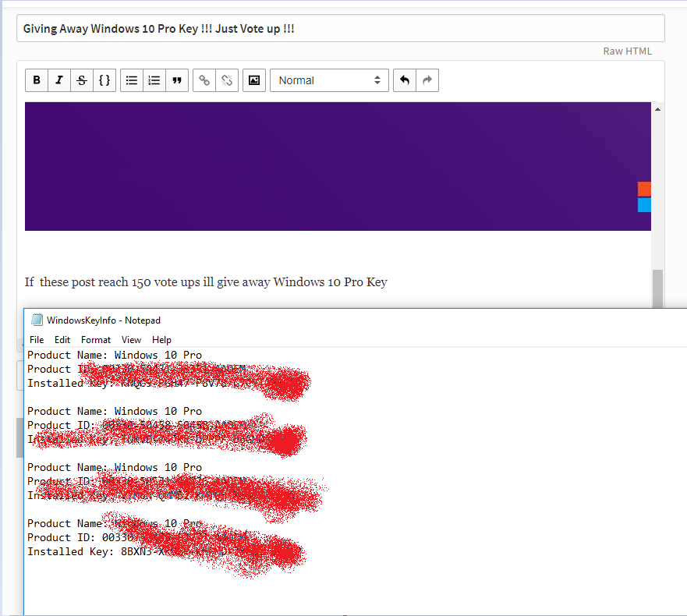Remove link with unlink icon
This screenshot has width=687, height=616.
pyautogui.click(x=227, y=80)
